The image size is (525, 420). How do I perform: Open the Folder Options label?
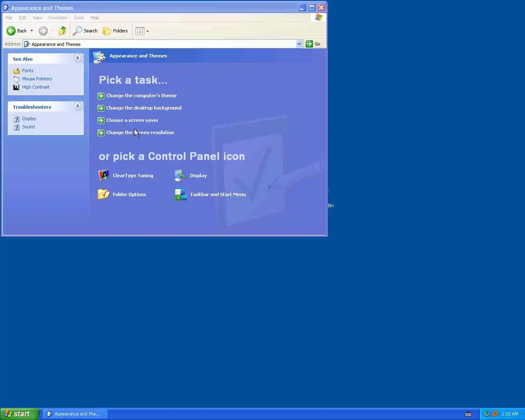coord(129,194)
